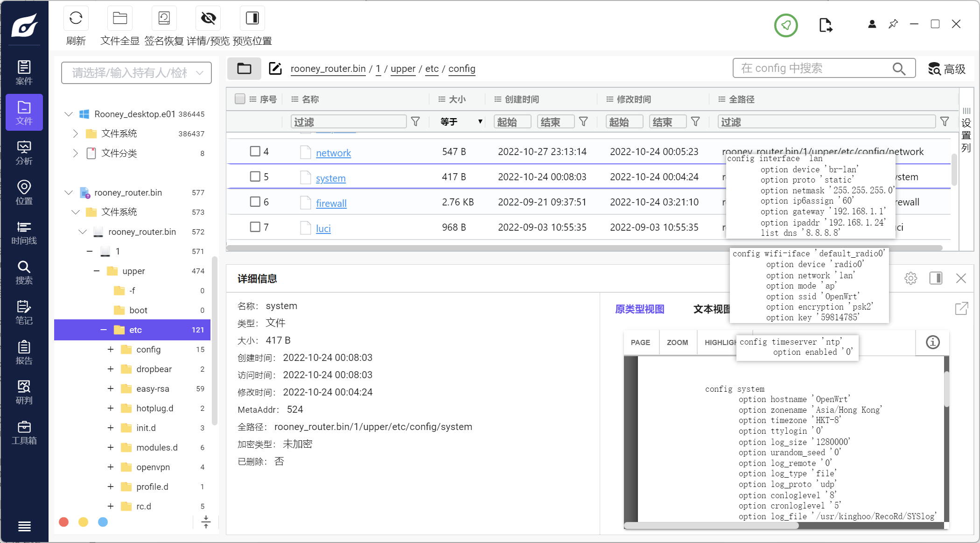980x543 pixels.
Task: Click the 文件全显 folder icon
Action: click(120, 18)
